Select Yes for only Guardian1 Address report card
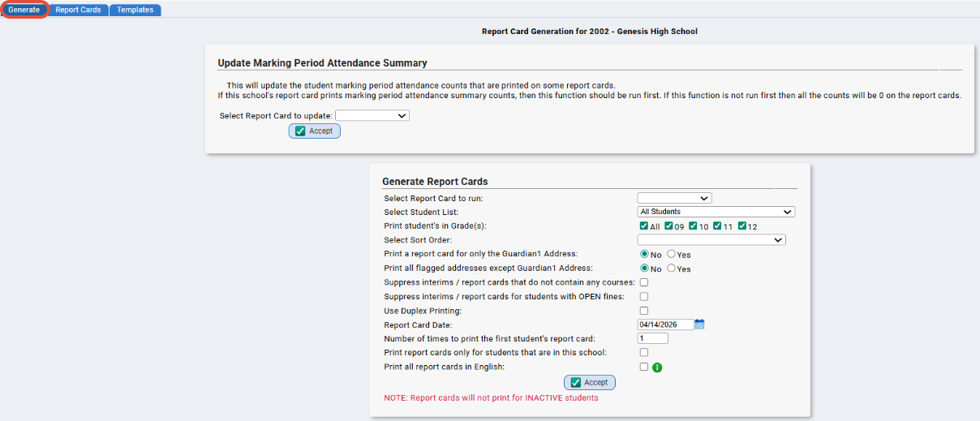This screenshot has height=421, width=980. [x=671, y=255]
